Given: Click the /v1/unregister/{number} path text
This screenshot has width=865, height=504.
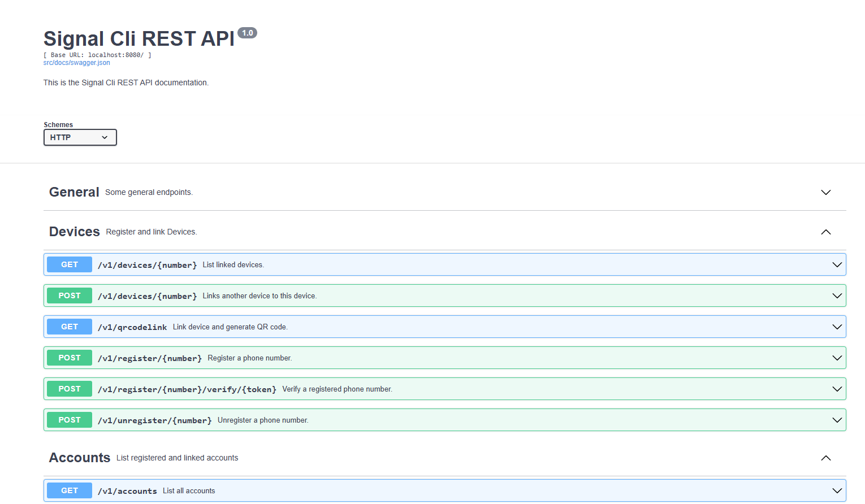Looking at the screenshot, I should pyautogui.click(x=155, y=420).
